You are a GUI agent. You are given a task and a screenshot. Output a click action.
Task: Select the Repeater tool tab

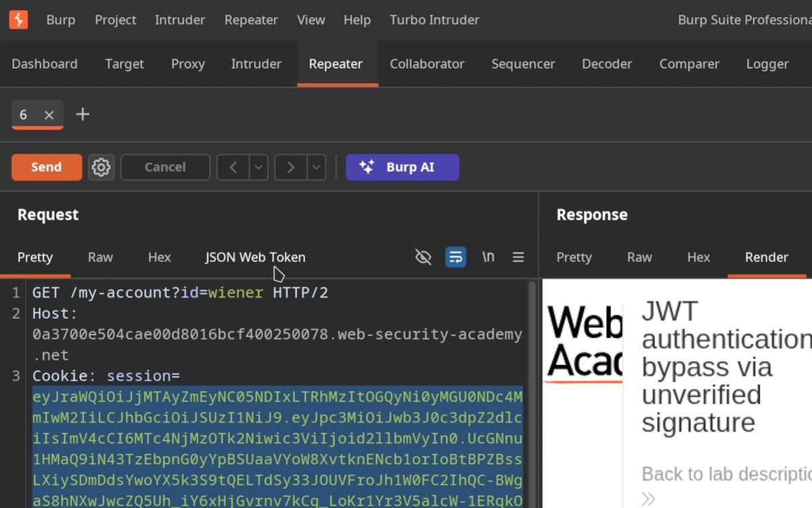(336, 64)
